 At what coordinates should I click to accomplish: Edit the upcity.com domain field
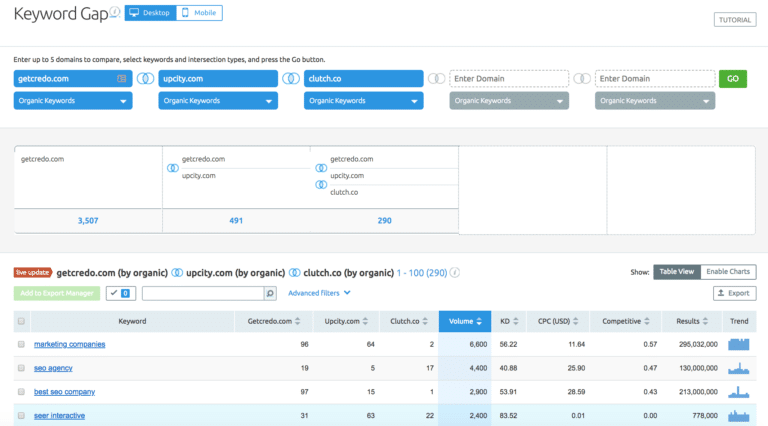pos(218,78)
